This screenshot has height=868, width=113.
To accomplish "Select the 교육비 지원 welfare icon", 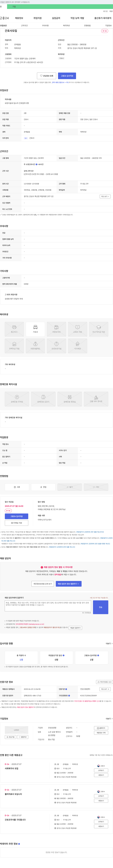I will [x=78, y=329].
